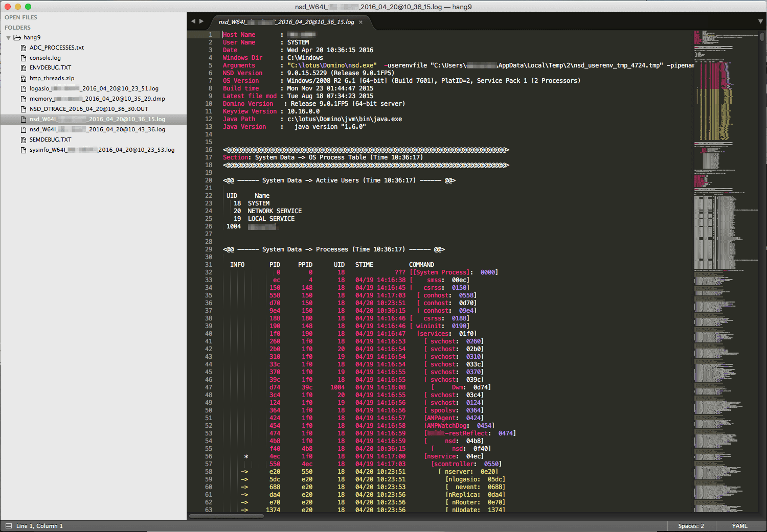This screenshot has width=767, height=532.
Task: Toggle side bar icon in status bar
Action: (8, 526)
